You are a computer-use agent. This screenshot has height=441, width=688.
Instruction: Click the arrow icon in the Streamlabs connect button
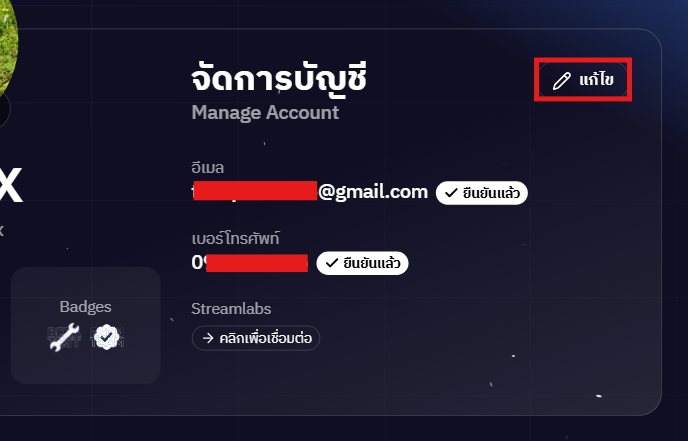[x=208, y=338]
